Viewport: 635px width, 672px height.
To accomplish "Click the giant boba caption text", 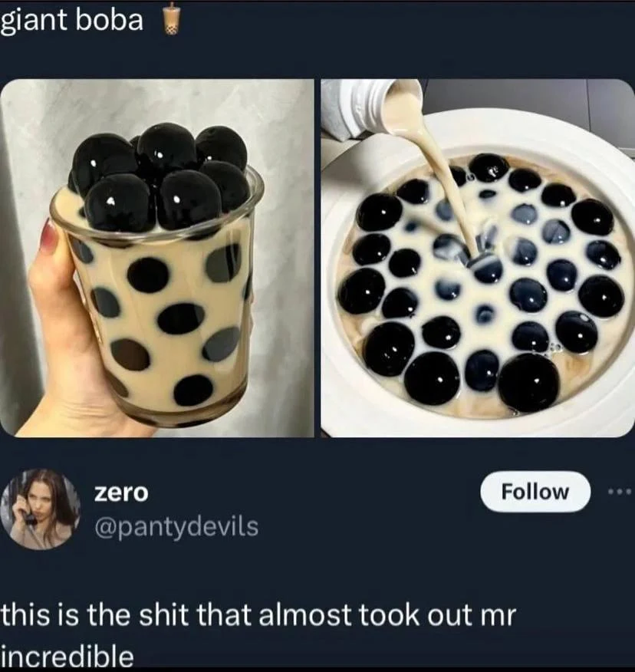I will [x=71, y=21].
